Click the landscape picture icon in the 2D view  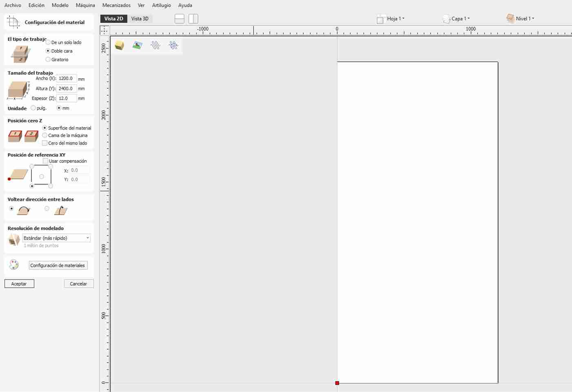point(137,45)
